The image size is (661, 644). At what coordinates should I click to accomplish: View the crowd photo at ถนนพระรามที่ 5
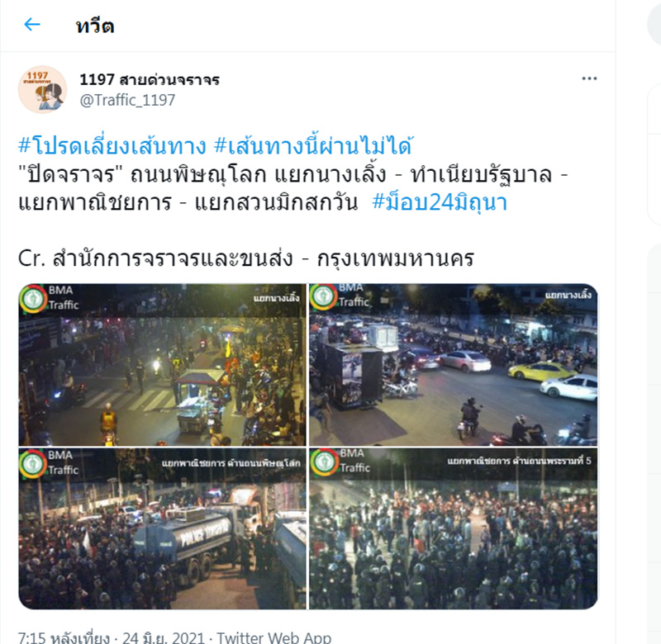pos(453,529)
